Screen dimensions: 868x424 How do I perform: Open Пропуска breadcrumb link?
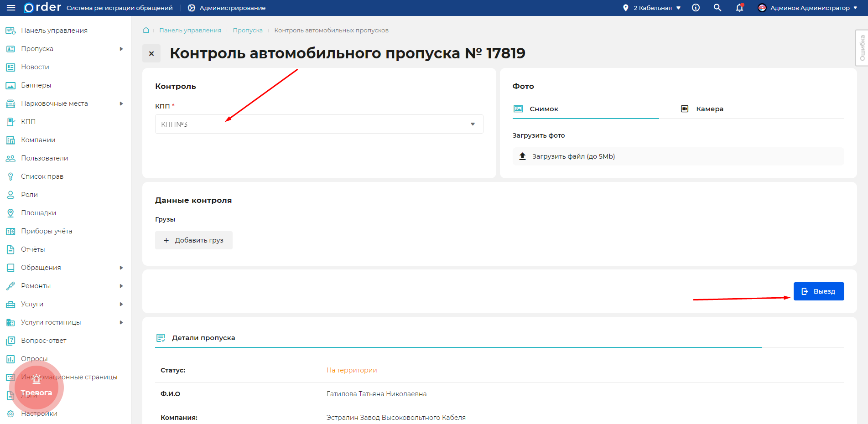248,30
